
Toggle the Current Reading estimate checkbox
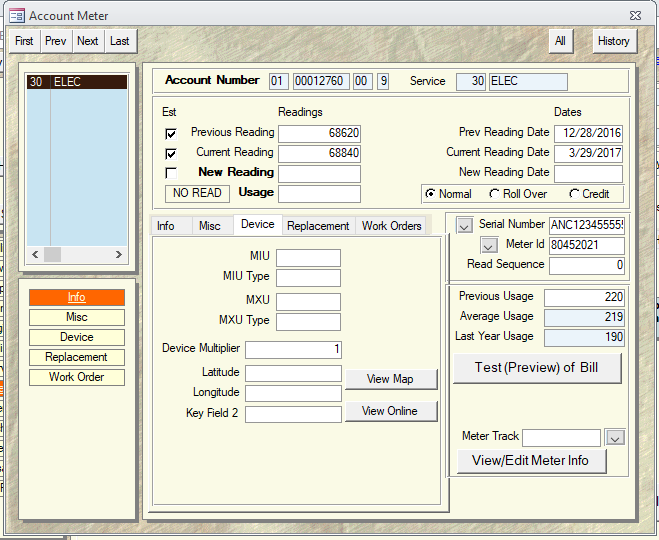click(171, 154)
